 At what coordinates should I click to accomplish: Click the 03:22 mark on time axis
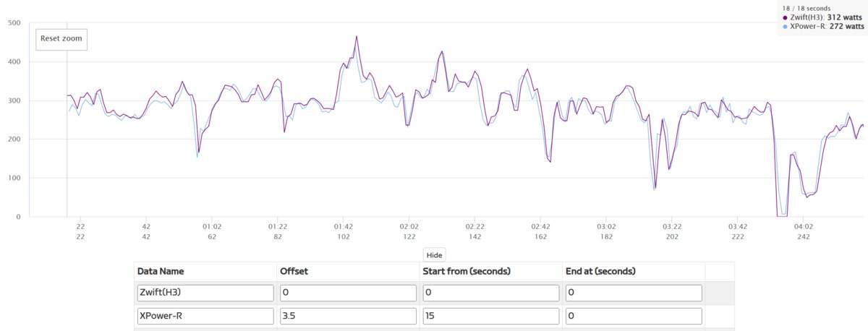(x=672, y=226)
